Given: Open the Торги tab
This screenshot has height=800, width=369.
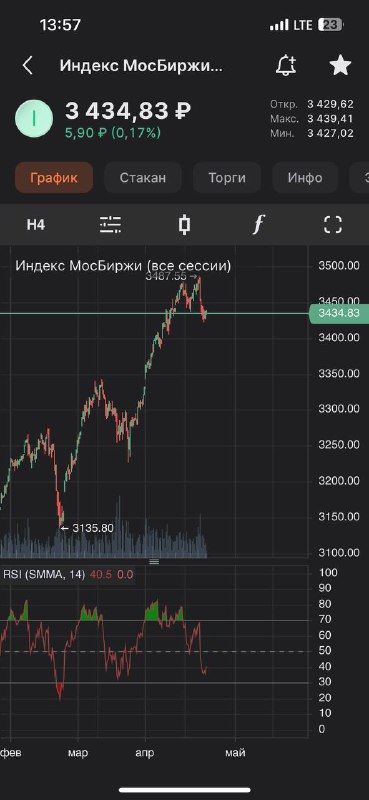Looking at the screenshot, I should coord(227,178).
